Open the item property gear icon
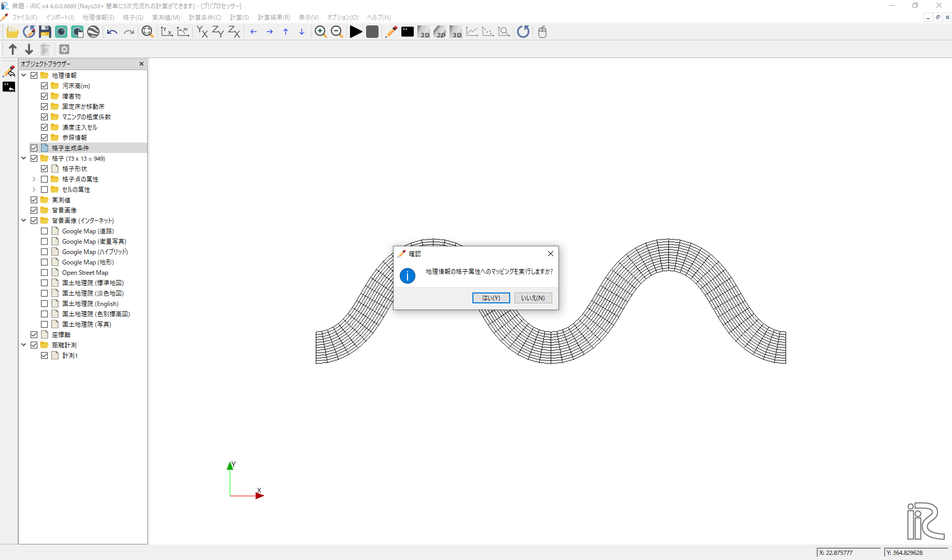 (x=64, y=49)
